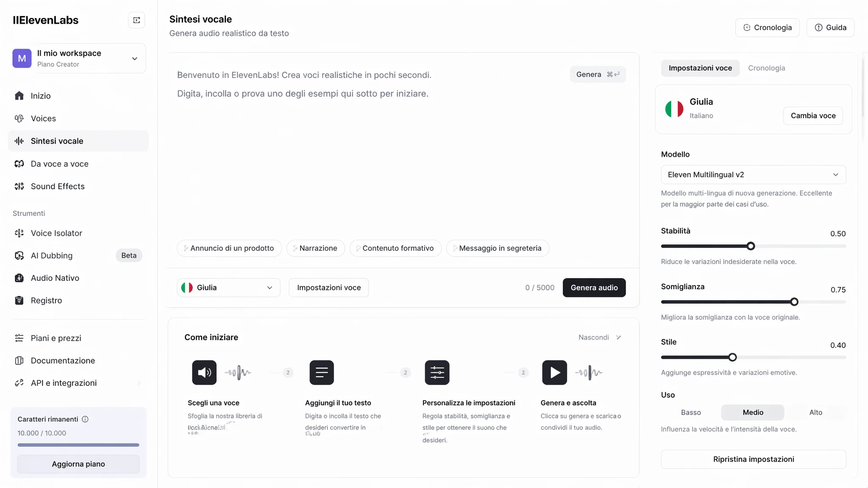The image size is (868, 488).
Task: Click the play icon above Genera e ascolta
Action: [x=554, y=372]
